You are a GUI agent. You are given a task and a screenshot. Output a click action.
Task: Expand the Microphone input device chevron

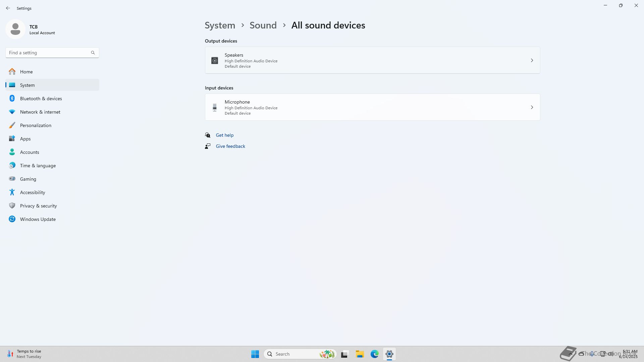[532, 107]
